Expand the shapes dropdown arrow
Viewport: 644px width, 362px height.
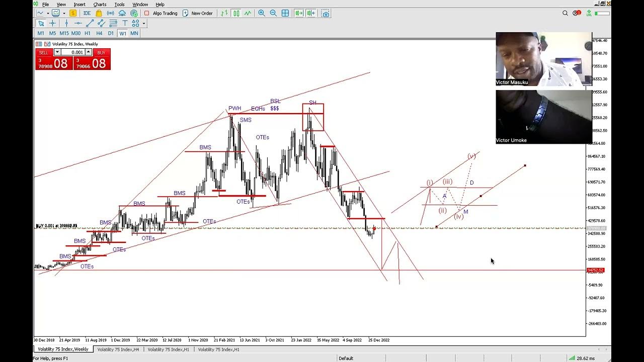pos(143,23)
